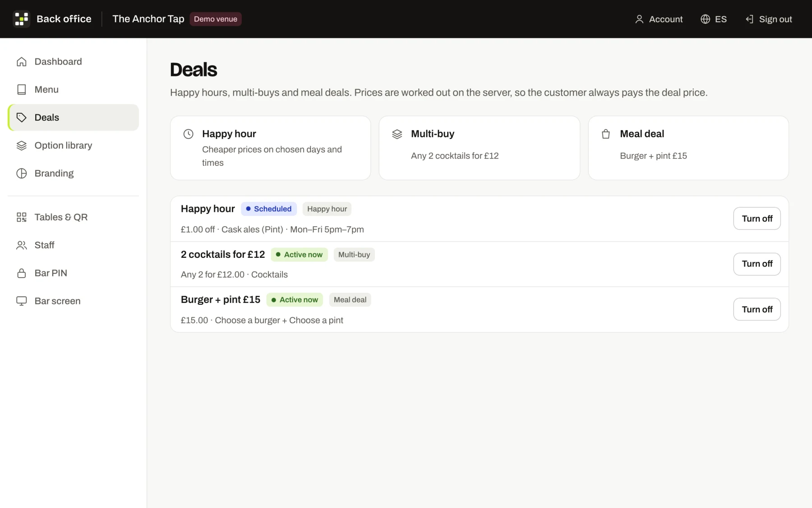This screenshot has width=812, height=508.
Task: Click the Dashboard home icon
Action: (x=22, y=62)
